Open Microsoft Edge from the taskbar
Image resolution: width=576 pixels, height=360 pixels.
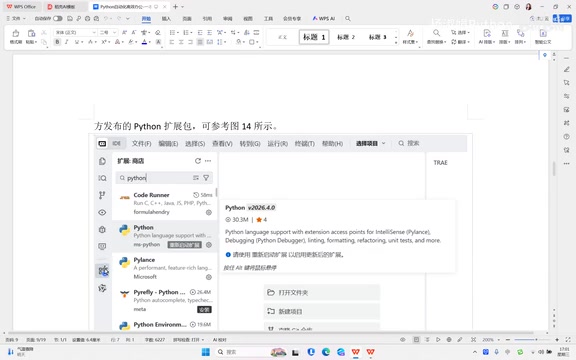point(326,352)
